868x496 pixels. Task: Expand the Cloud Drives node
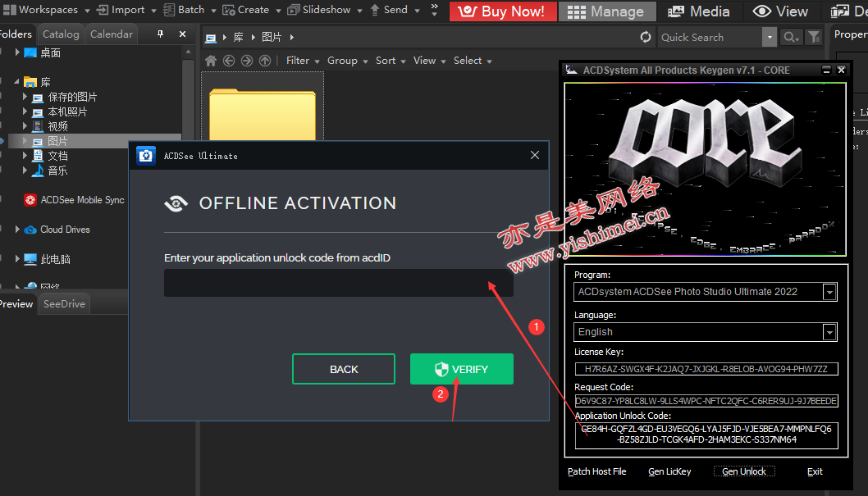pos(16,230)
